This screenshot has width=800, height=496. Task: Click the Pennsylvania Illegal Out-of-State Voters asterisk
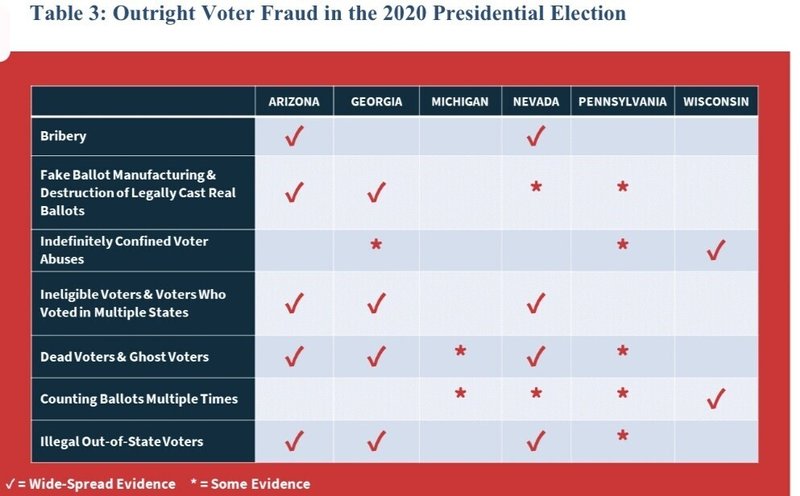coord(622,436)
